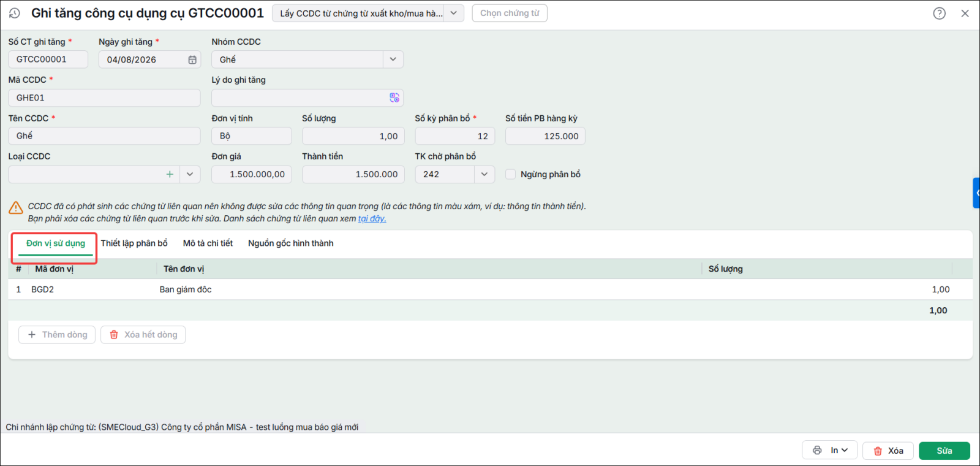Image resolution: width=980 pixels, height=466 pixels.
Task: Expand the Loại CCDC dropdown arrow
Action: pos(190,174)
